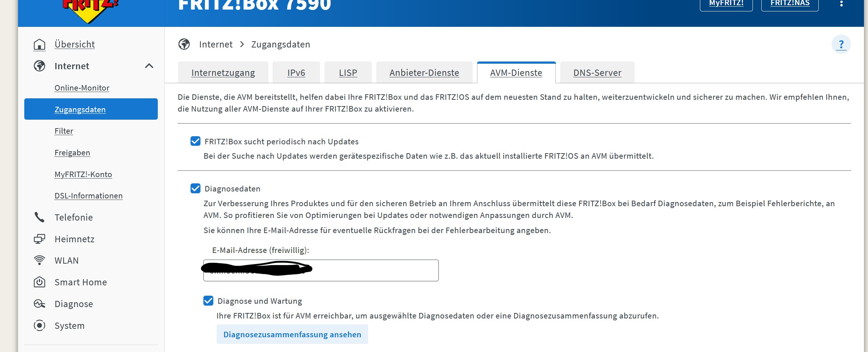Collapse the Internet menu section

pyautogui.click(x=149, y=66)
